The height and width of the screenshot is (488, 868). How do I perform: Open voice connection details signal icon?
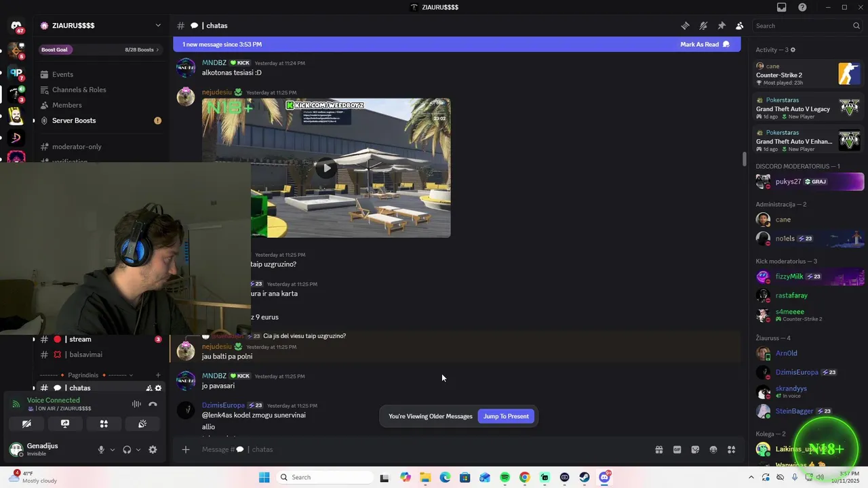point(16,404)
